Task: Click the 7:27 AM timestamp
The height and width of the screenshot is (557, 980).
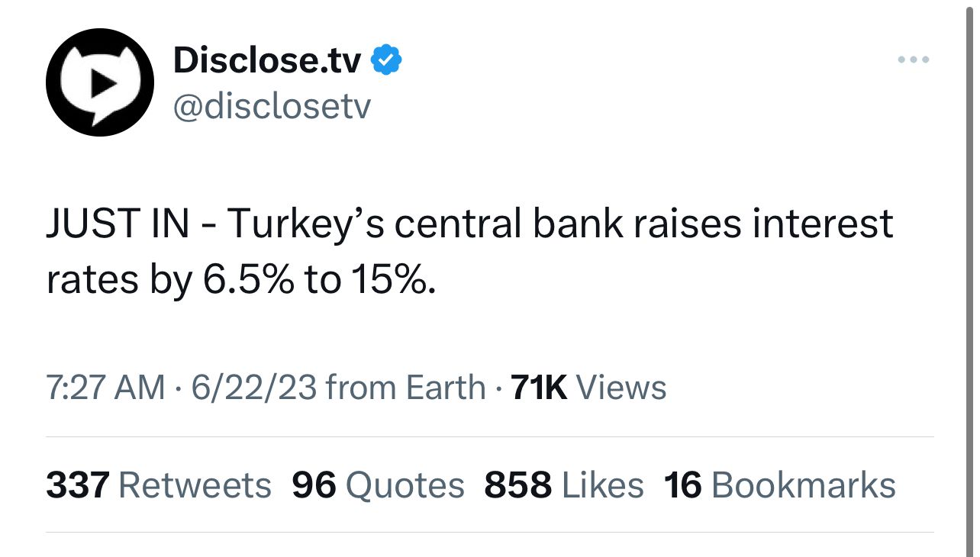Action: [105, 388]
